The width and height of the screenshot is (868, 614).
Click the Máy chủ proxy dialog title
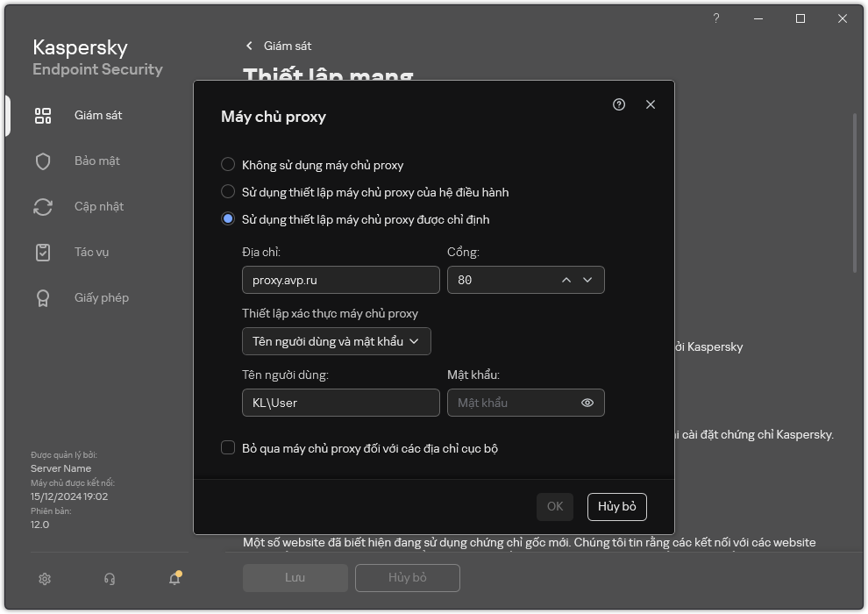pos(274,117)
